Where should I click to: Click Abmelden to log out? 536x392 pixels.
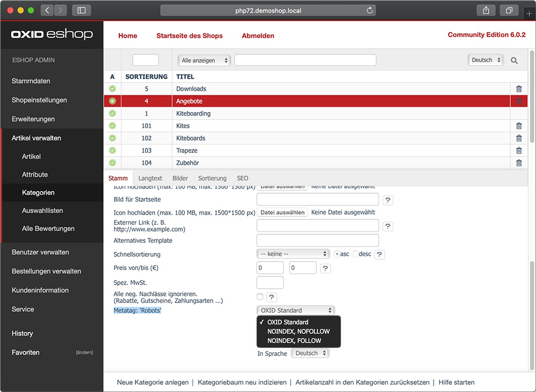point(258,36)
